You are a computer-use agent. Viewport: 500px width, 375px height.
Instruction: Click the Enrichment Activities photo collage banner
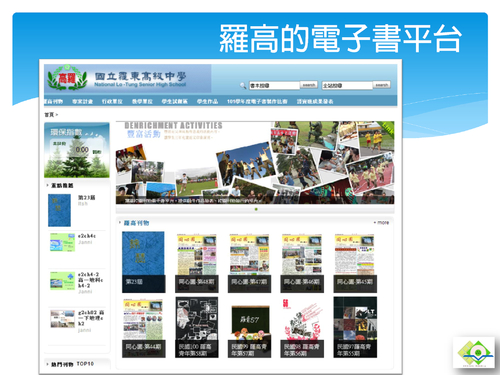(255, 163)
